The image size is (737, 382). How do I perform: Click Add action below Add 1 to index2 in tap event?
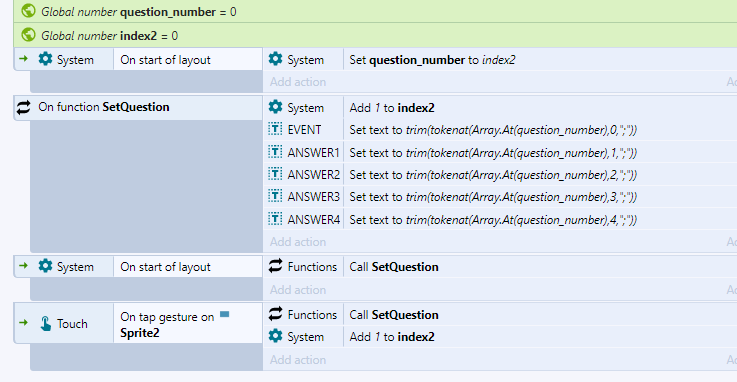pyautogui.click(x=298, y=359)
